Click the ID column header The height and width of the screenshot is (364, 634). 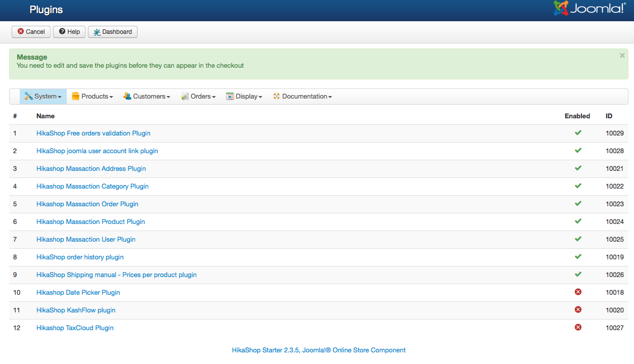pyautogui.click(x=609, y=116)
